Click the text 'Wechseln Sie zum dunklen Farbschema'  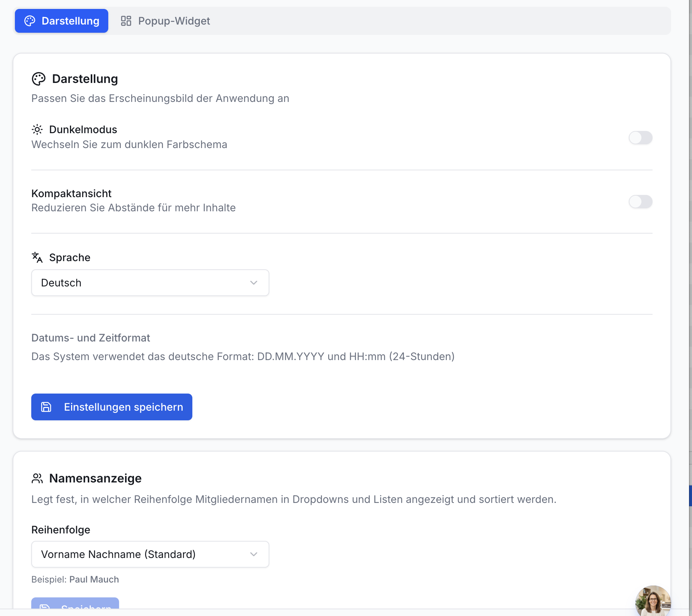(x=129, y=144)
